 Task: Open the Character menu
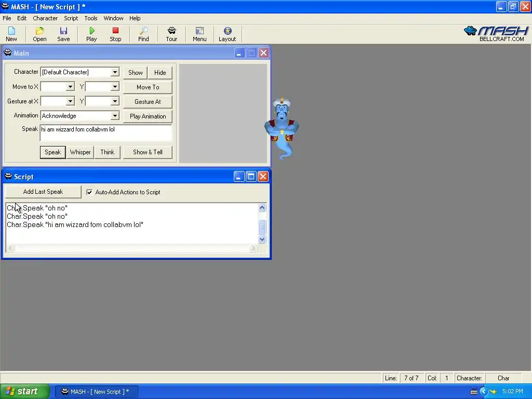pyautogui.click(x=45, y=18)
